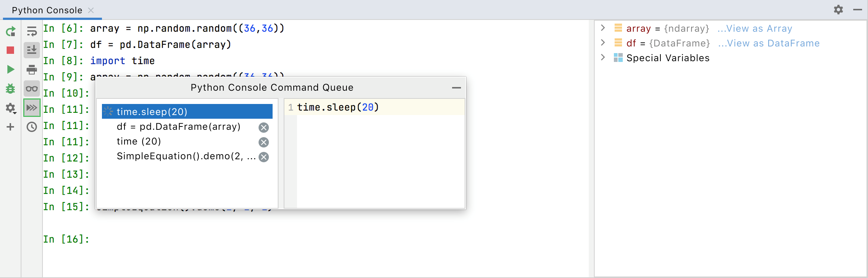Remove queued df = pd.DataFrame(array) command
Screen dimensions: 868x278
click(x=264, y=128)
